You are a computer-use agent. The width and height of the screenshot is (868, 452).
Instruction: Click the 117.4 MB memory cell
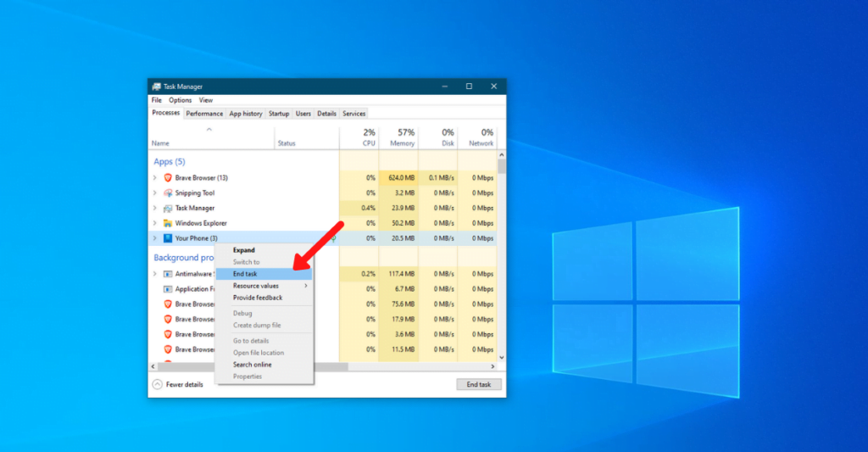[398, 274]
